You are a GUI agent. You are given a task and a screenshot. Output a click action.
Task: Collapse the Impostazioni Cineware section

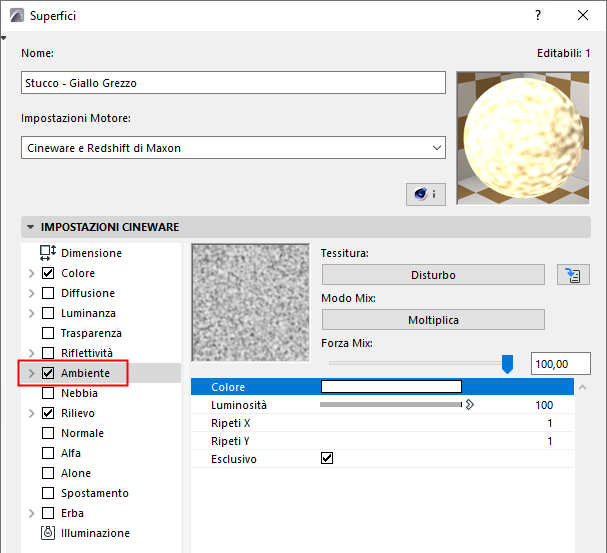point(31,227)
